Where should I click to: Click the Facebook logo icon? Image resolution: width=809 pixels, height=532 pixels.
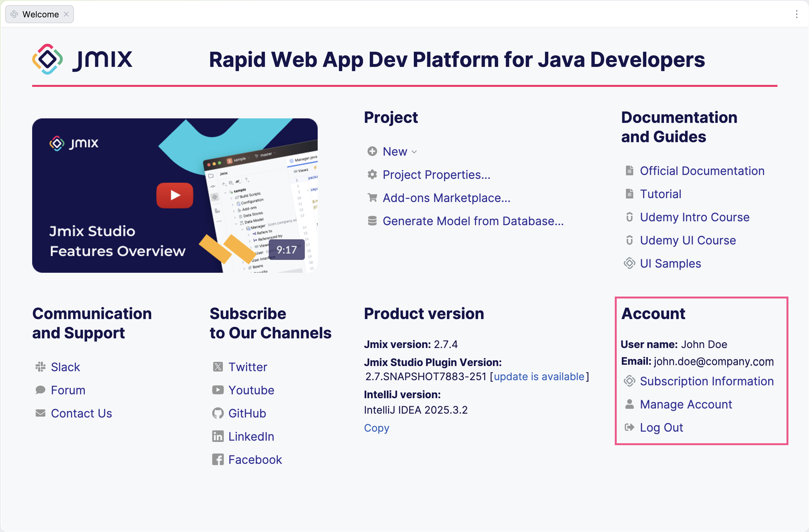click(x=218, y=459)
